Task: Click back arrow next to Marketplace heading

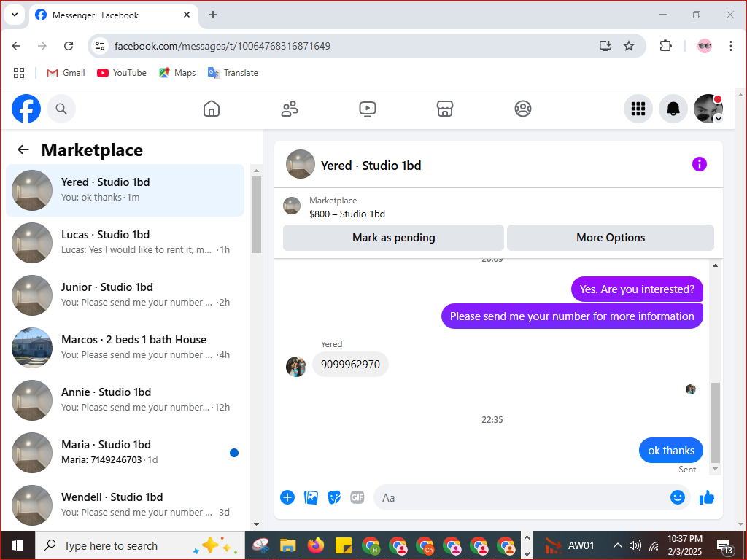Action: tap(23, 149)
